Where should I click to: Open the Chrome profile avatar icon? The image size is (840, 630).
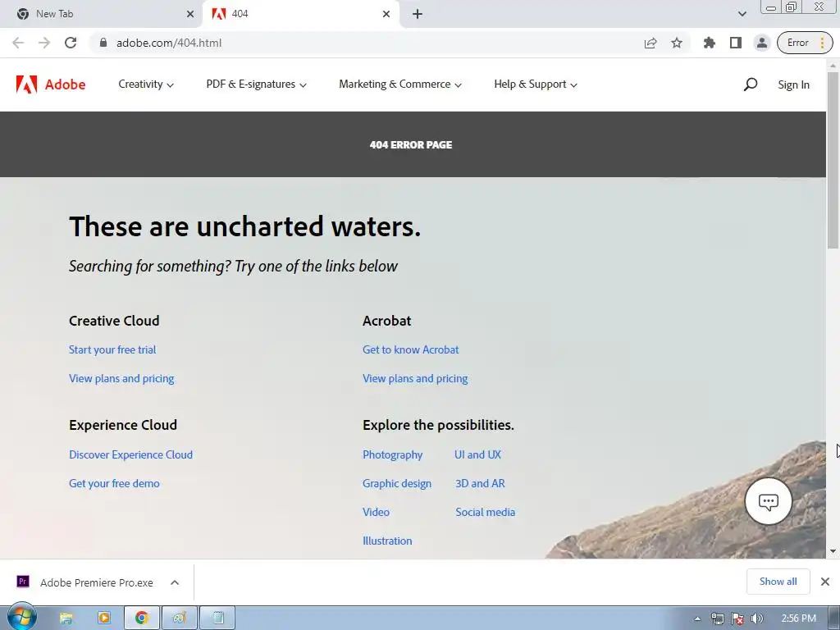[762, 43]
